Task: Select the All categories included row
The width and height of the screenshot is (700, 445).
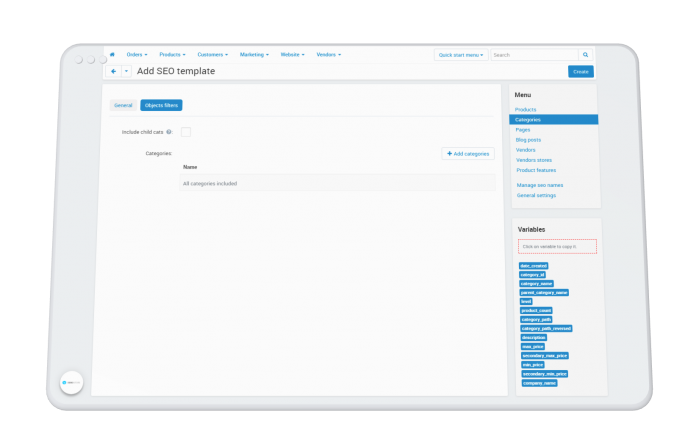Action: (x=337, y=183)
